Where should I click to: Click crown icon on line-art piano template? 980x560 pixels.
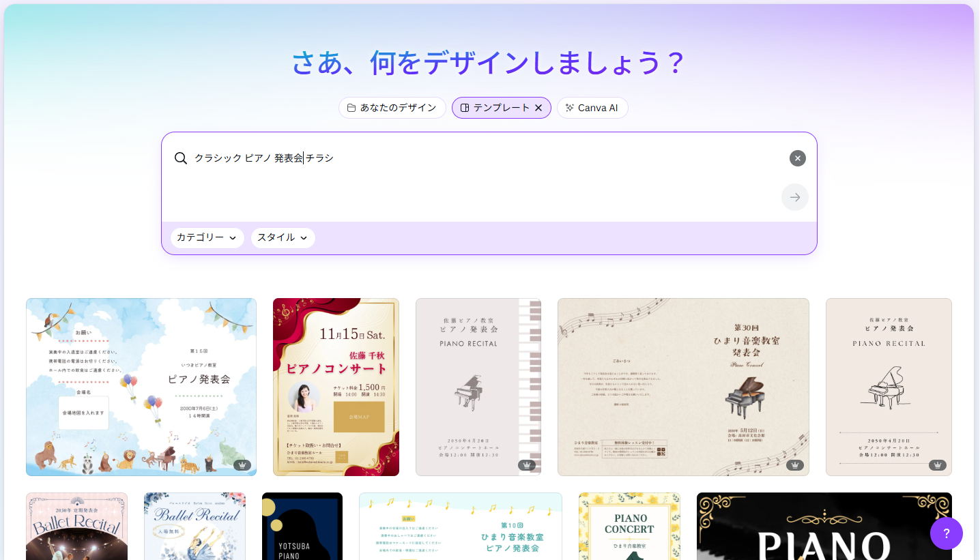(x=937, y=465)
